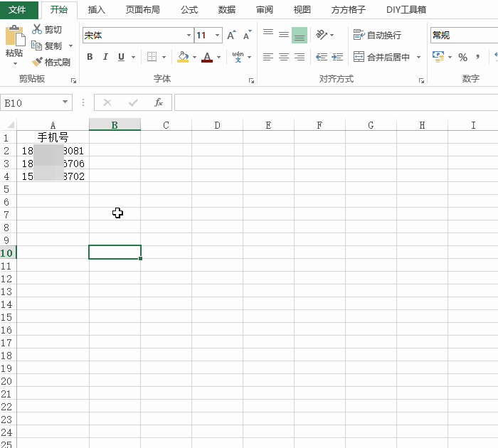Viewport: 498px width, 448px height.
Task: Click the text orientation icon
Action: click(322, 35)
